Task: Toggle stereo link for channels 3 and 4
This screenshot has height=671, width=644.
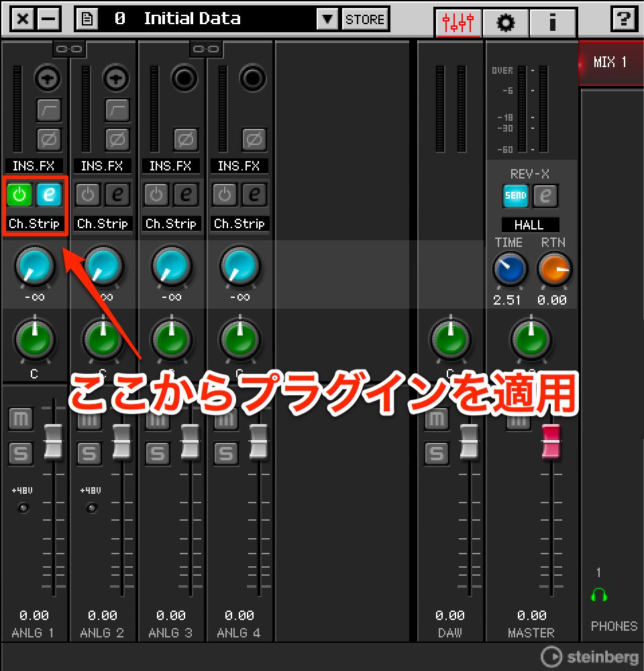Action: (206, 49)
